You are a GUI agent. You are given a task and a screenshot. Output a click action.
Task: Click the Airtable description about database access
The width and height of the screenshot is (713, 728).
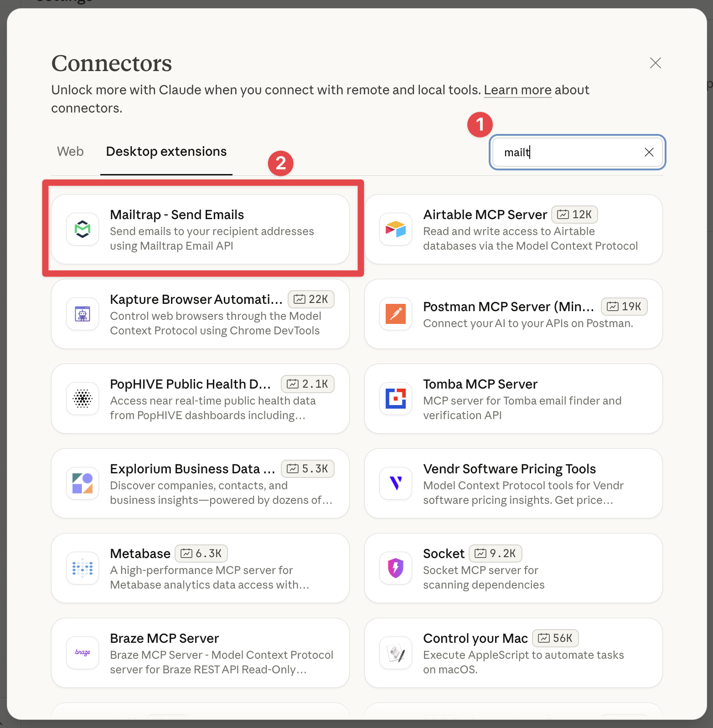(x=531, y=239)
